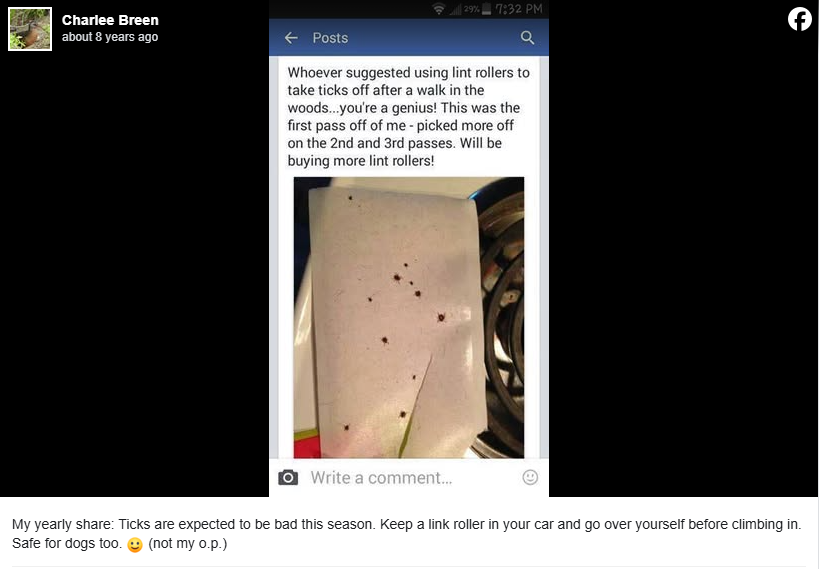The image size is (819, 569).
Task: Open Charlee Breen's profile picture
Action: click(x=30, y=29)
